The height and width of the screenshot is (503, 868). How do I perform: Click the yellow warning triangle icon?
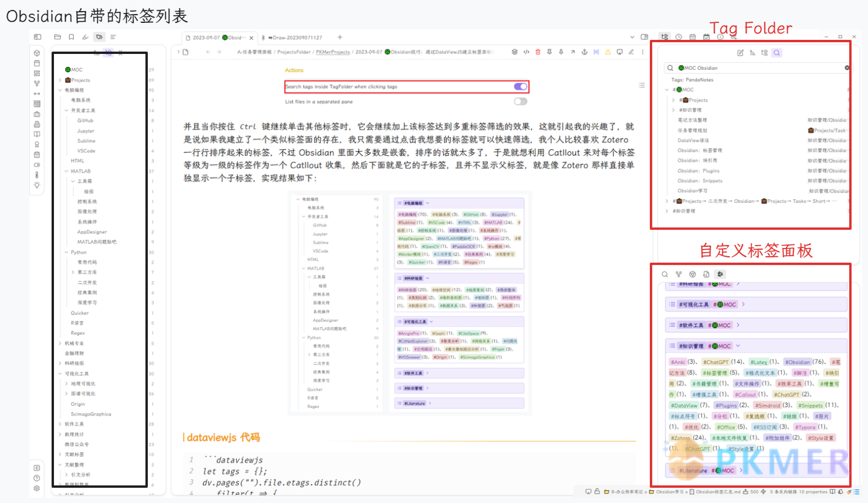608,52
